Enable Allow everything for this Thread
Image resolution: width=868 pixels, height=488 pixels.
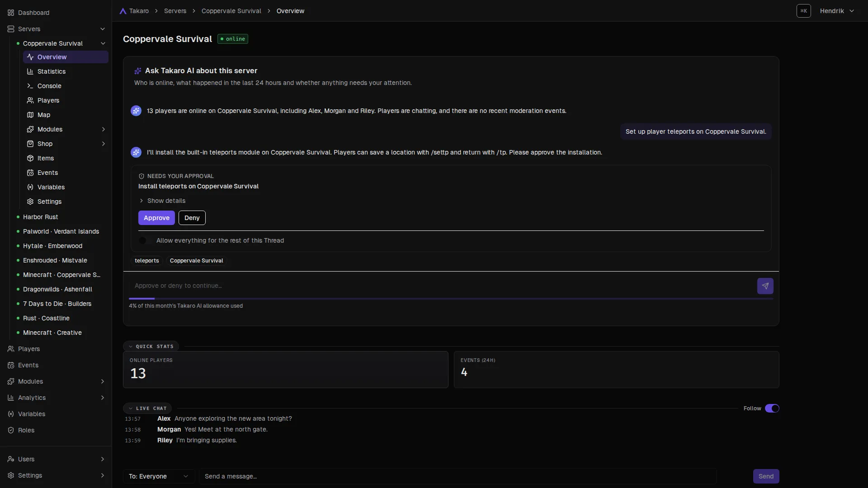click(145, 240)
